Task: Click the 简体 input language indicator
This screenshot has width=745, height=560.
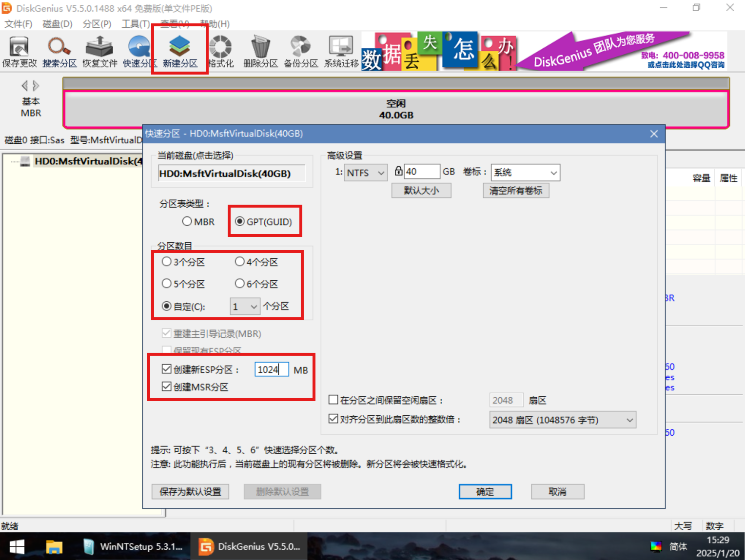Action: (678, 546)
